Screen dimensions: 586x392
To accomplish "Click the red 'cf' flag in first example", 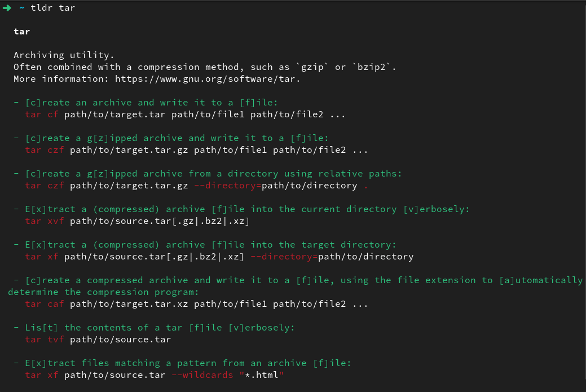I will 54,114.
